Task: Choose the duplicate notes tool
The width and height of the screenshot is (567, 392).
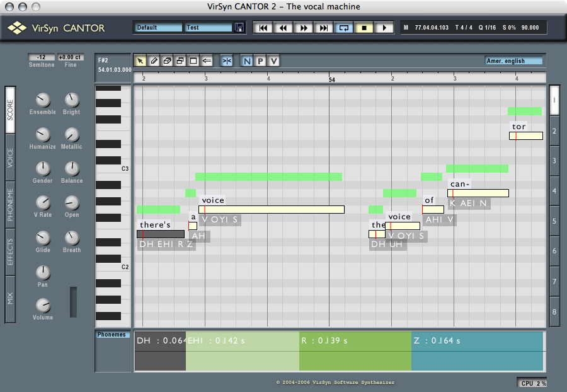Action: [x=180, y=61]
